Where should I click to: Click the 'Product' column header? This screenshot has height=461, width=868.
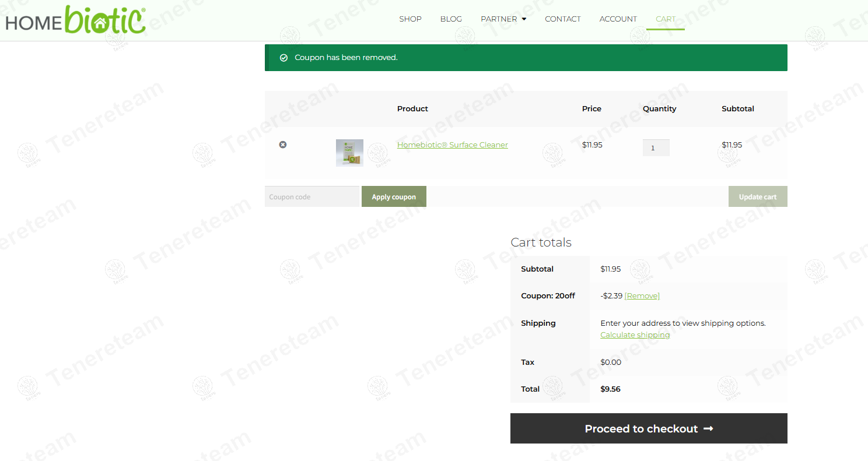coord(412,108)
